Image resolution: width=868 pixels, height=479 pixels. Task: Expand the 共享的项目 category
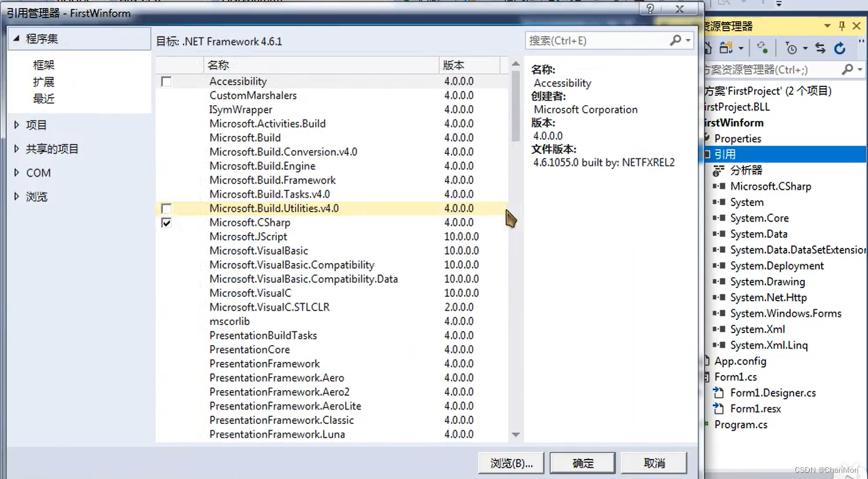pos(16,149)
